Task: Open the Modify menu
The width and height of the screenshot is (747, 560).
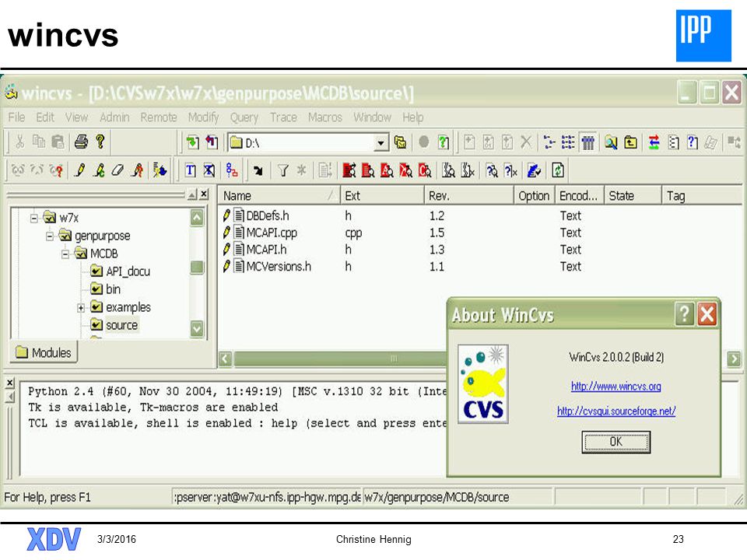Action: coord(203,117)
